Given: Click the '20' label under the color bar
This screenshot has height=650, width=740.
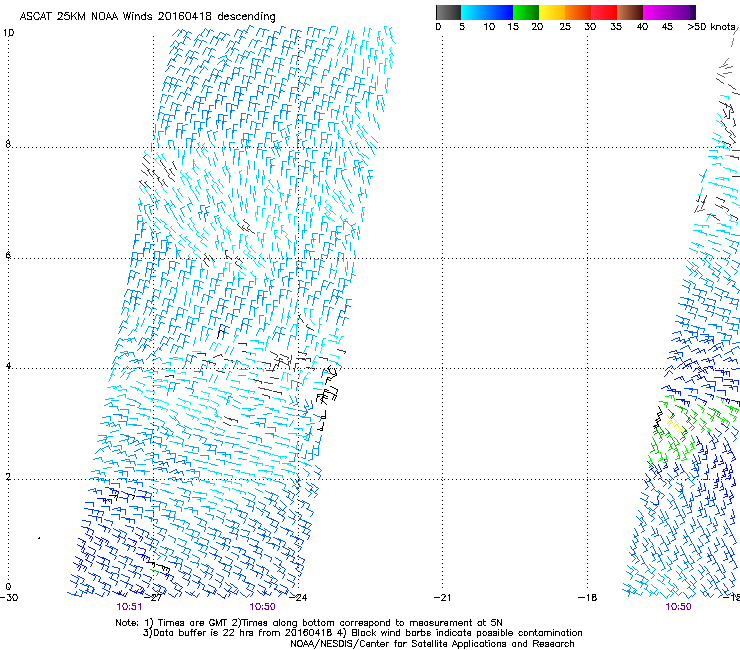Looking at the screenshot, I should [537, 26].
